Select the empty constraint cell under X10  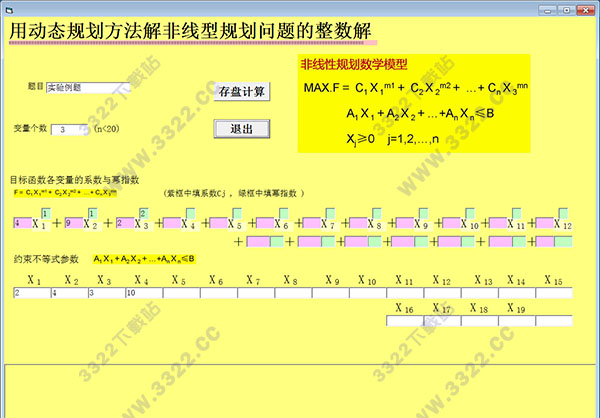[x=368, y=293]
